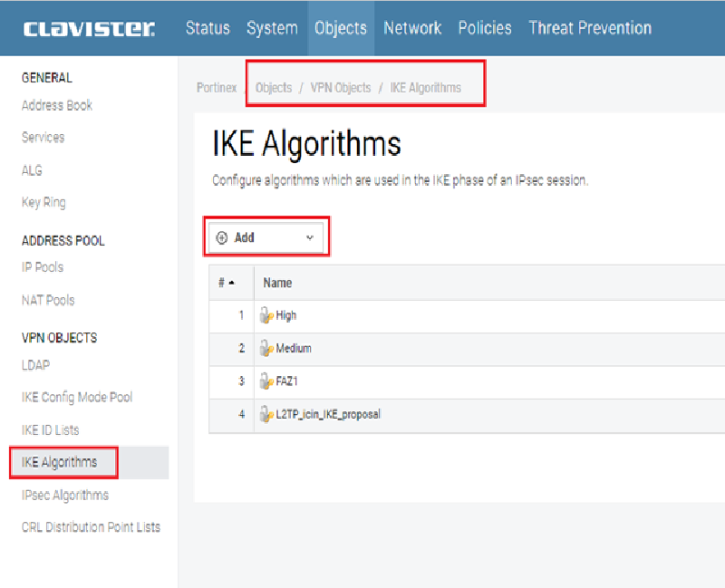Click Portinex in the breadcrumb
Image resolution: width=725 pixels, height=588 pixels.
pyautogui.click(x=217, y=88)
